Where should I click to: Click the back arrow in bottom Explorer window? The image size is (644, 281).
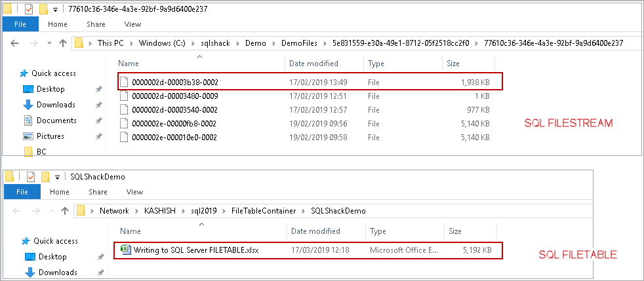16,211
